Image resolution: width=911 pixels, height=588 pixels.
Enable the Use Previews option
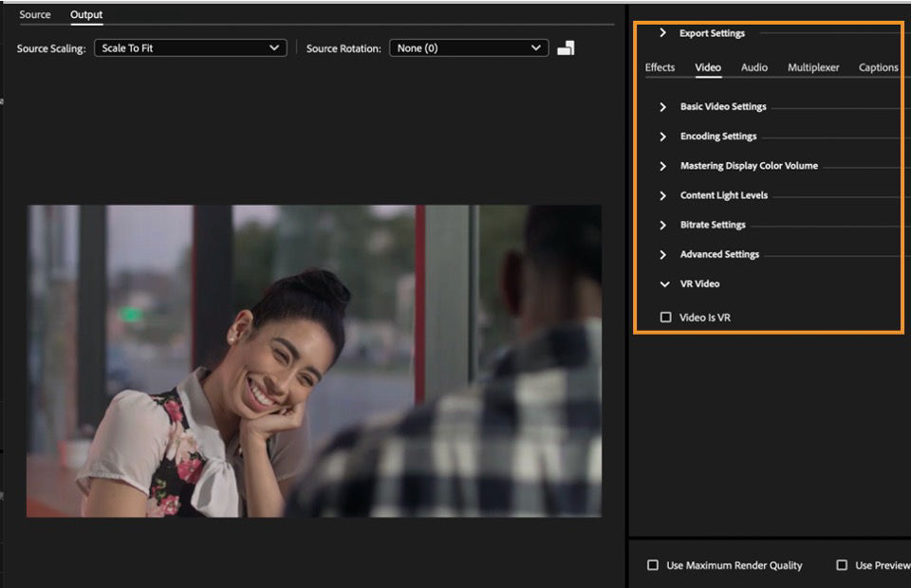(x=841, y=564)
